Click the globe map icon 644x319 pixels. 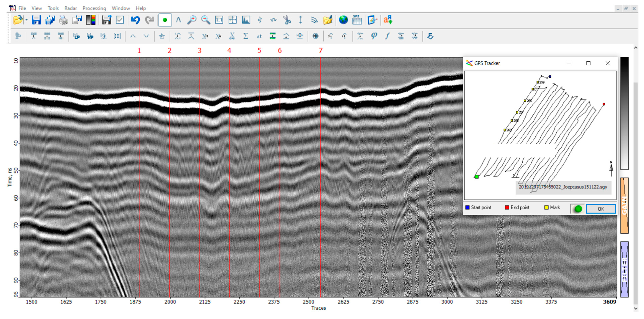point(343,20)
